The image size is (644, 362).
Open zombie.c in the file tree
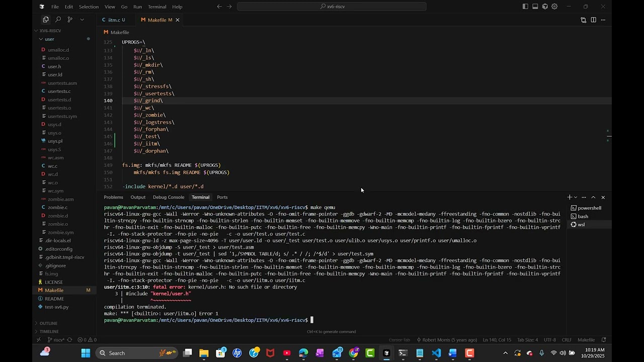(x=57, y=207)
